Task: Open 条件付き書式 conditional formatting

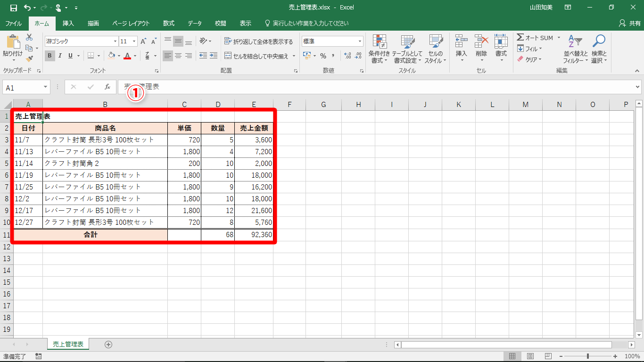Action: pyautogui.click(x=380, y=49)
